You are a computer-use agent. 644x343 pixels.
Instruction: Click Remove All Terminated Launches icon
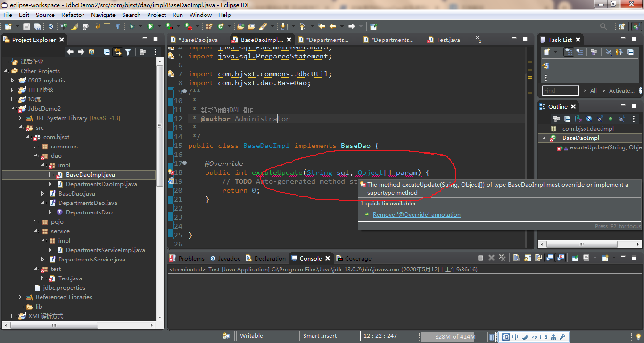point(502,258)
